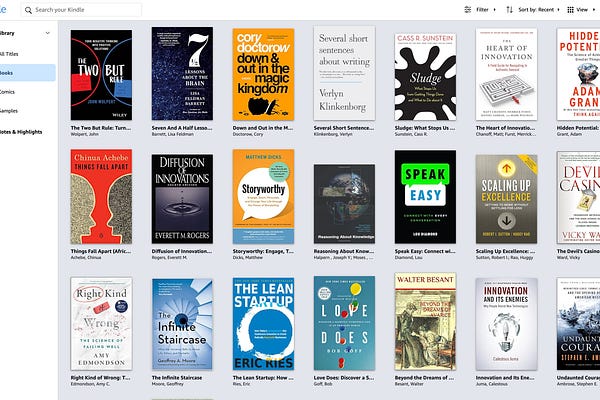The image size is (600, 400).
Task: Click author text 'Diamond, Lou'
Action: coord(408,258)
